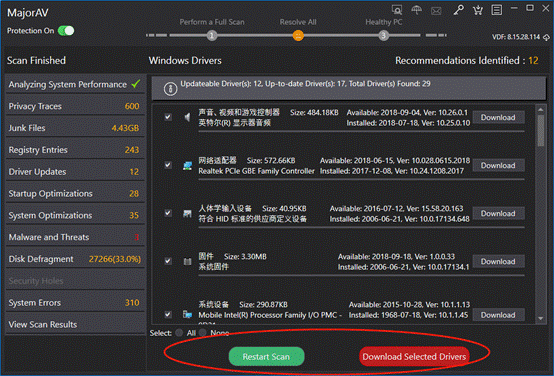
Task: Click the orange Resolve All step marker
Action: coord(298,35)
